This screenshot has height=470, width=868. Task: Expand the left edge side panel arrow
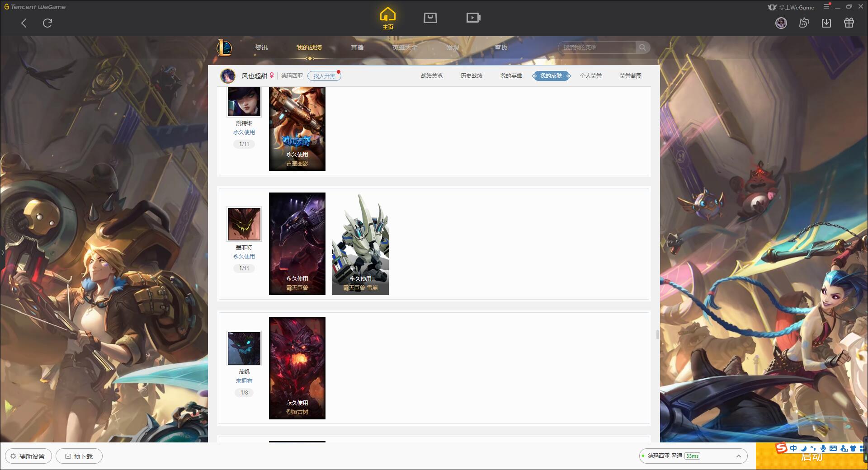2,253
